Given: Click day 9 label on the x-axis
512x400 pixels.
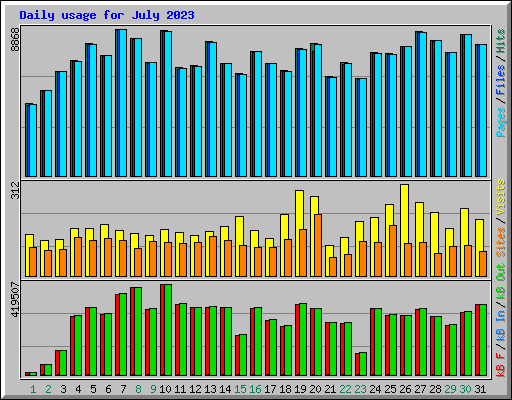Looking at the screenshot, I should [153, 389].
